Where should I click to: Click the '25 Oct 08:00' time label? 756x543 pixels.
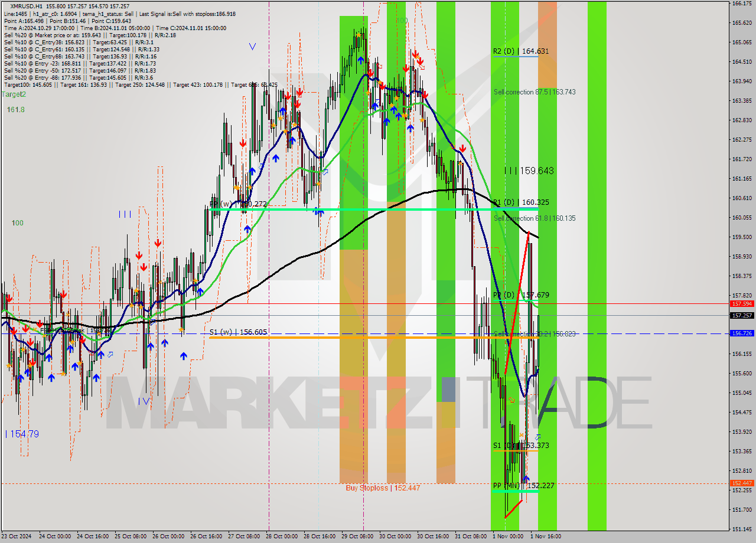tap(131, 537)
